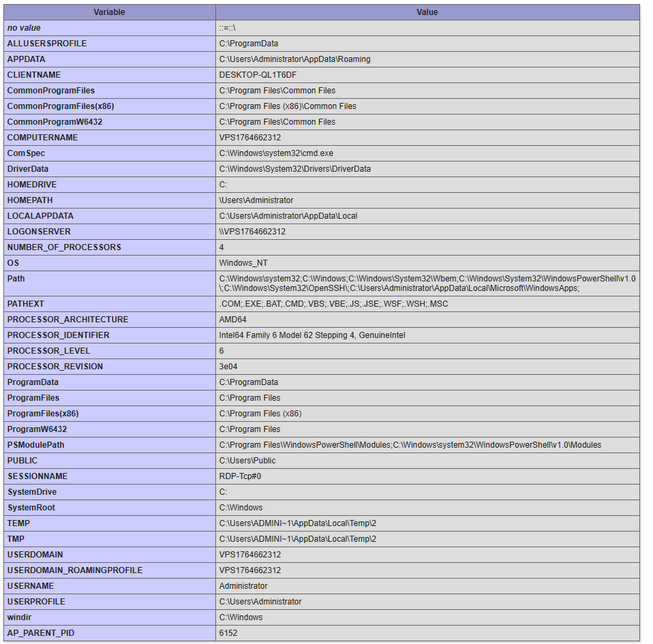Click the AP_PARENT_PID value 6152

228,633
